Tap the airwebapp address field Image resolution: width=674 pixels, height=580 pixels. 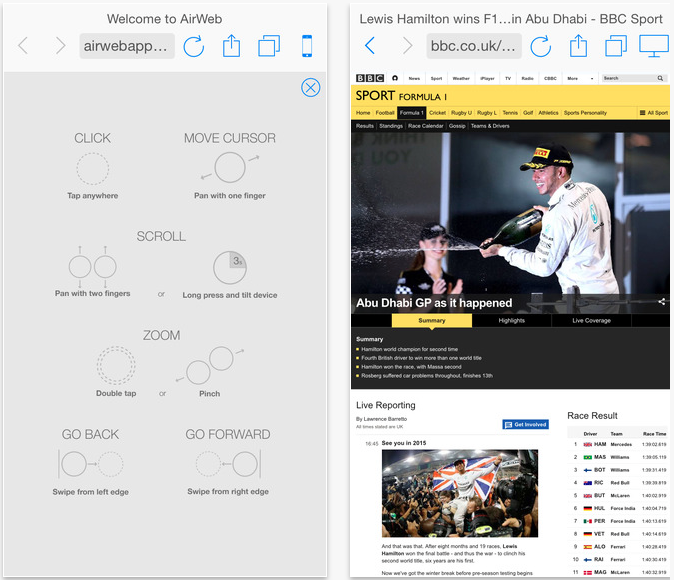[x=127, y=46]
